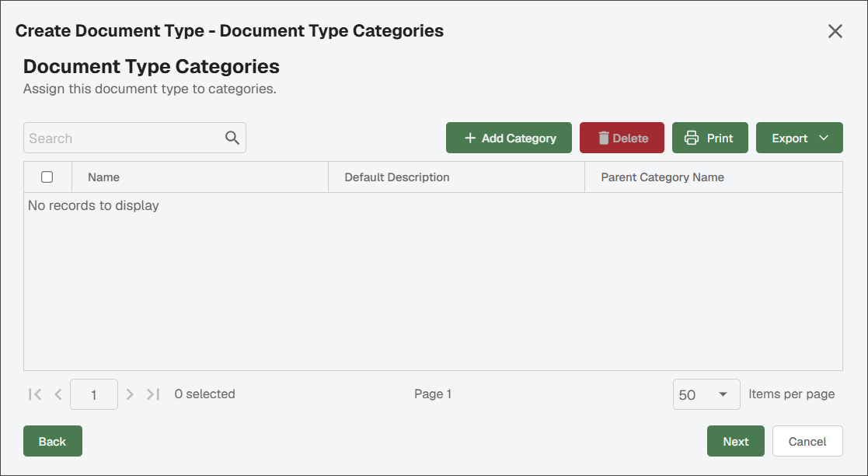Close the Create Document Type dialog
This screenshot has width=868, height=476.
[x=835, y=31]
